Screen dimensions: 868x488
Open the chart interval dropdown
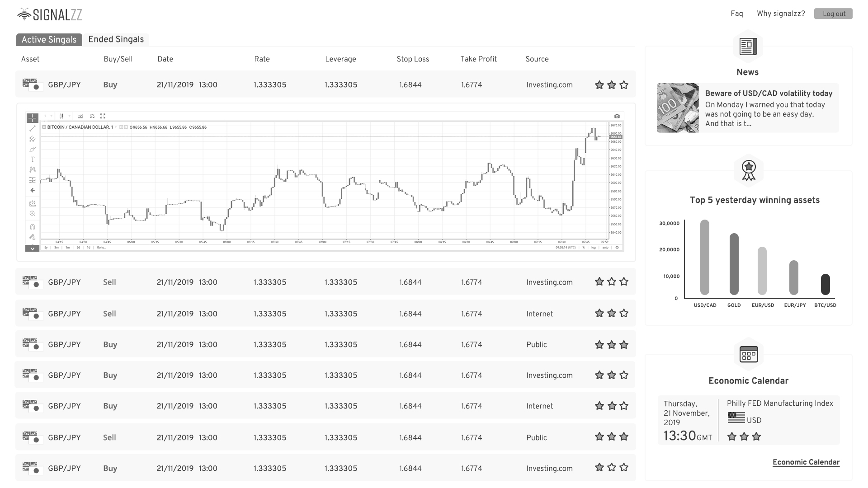click(x=48, y=116)
